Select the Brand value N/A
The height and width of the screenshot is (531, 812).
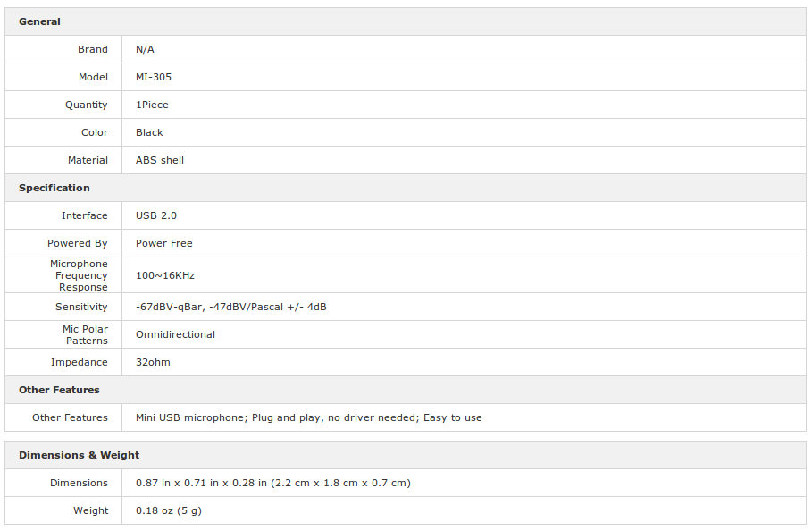[145, 49]
